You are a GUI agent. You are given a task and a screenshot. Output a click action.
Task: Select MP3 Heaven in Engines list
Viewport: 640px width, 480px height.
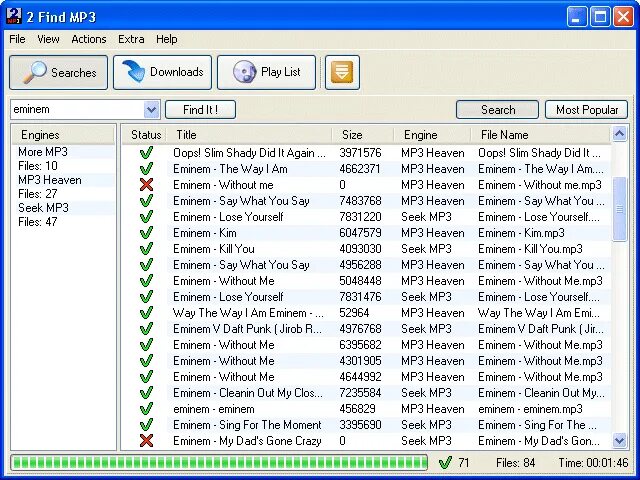pos(50,180)
